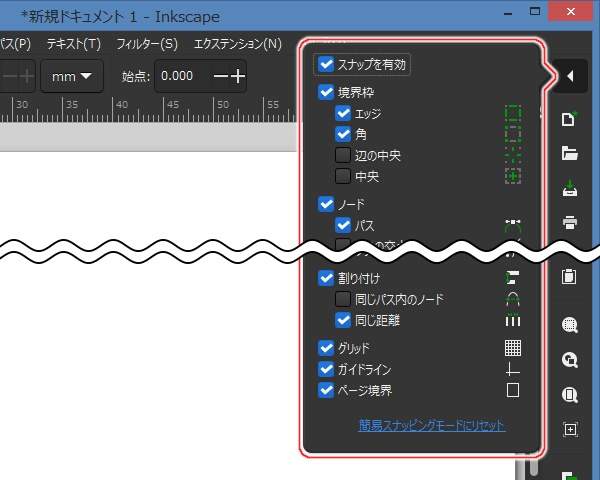Toggle the スナップを有効 checkbox
Screen dimensions: 600x480
click(326, 64)
